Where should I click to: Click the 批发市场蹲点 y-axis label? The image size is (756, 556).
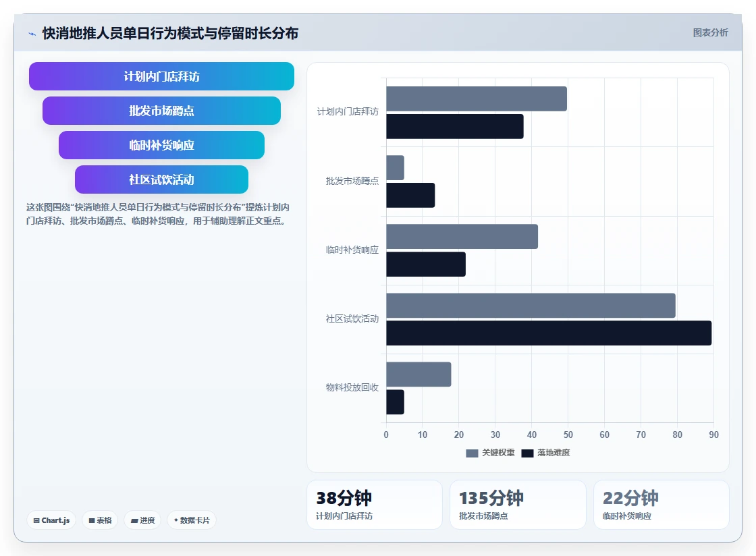tap(352, 181)
